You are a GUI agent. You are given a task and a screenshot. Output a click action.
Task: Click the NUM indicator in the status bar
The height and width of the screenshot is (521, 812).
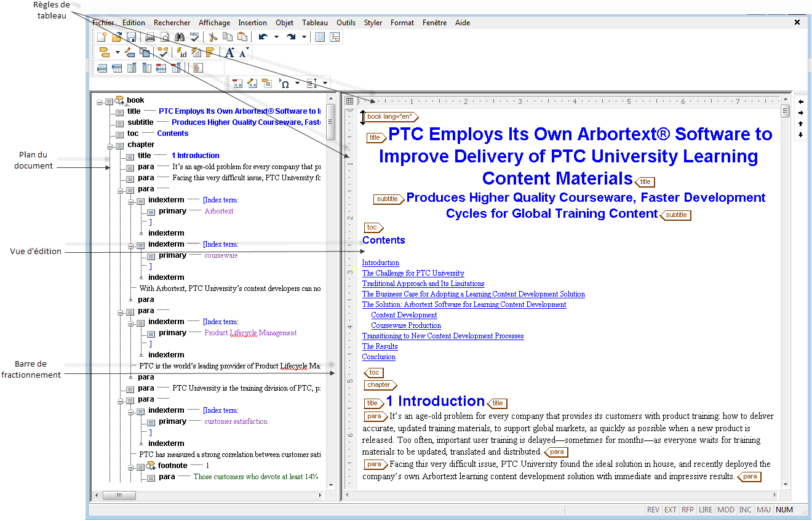click(784, 510)
